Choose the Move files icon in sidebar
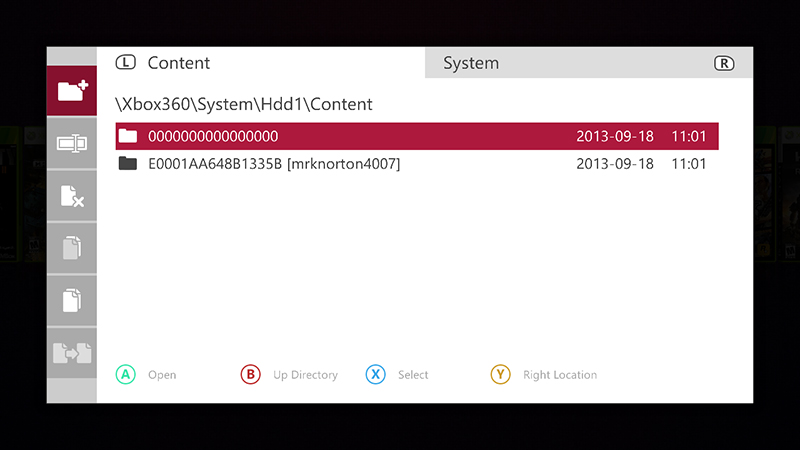This screenshot has width=800, height=450. tap(72, 353)
